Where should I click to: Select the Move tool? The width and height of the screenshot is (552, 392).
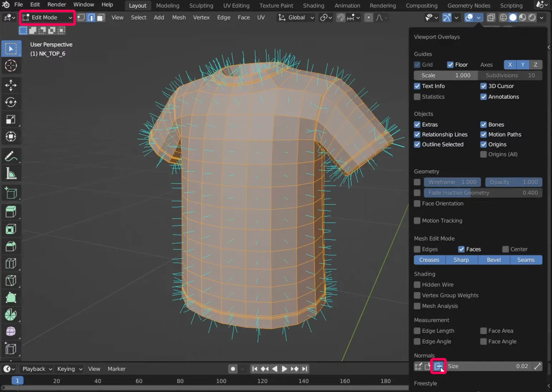(x=11, y=85)
